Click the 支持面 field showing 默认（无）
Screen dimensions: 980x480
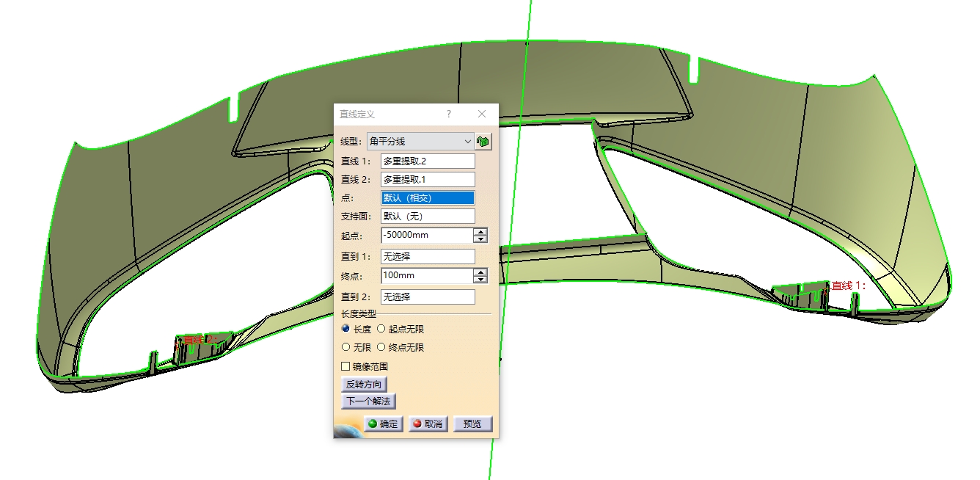tap(428, 217)
